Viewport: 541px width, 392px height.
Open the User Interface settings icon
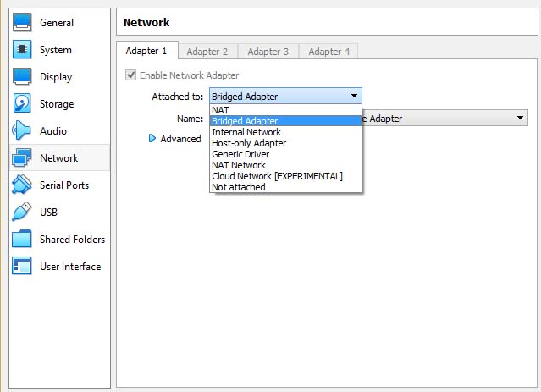[x=22, y=267]
